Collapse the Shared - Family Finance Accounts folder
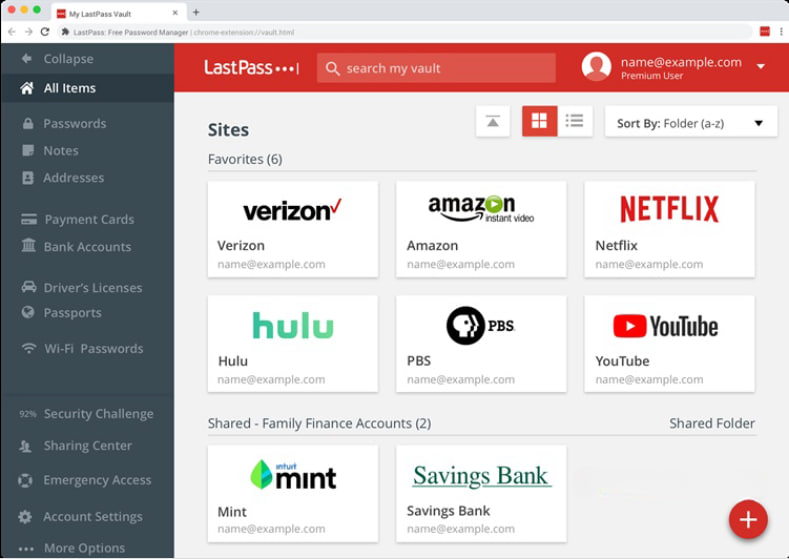The image size is (789, 559). (320, 423)
